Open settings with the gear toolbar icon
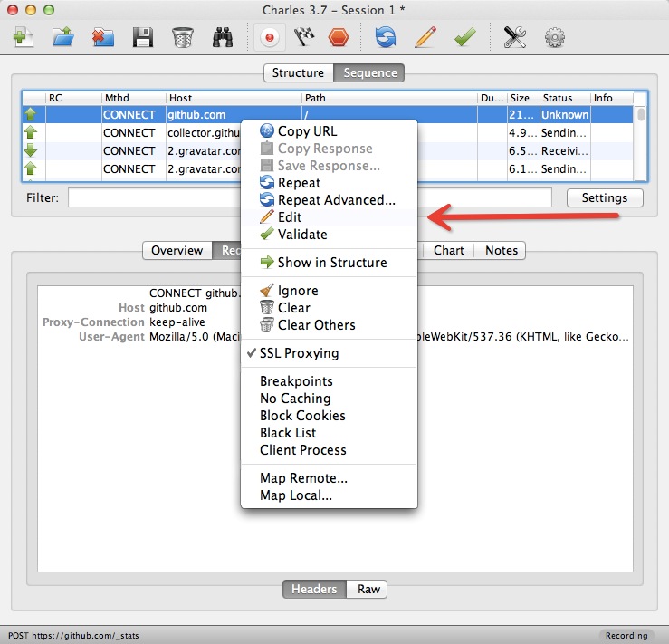The width and height of the screenshot is (669, 644). (555, 38)
